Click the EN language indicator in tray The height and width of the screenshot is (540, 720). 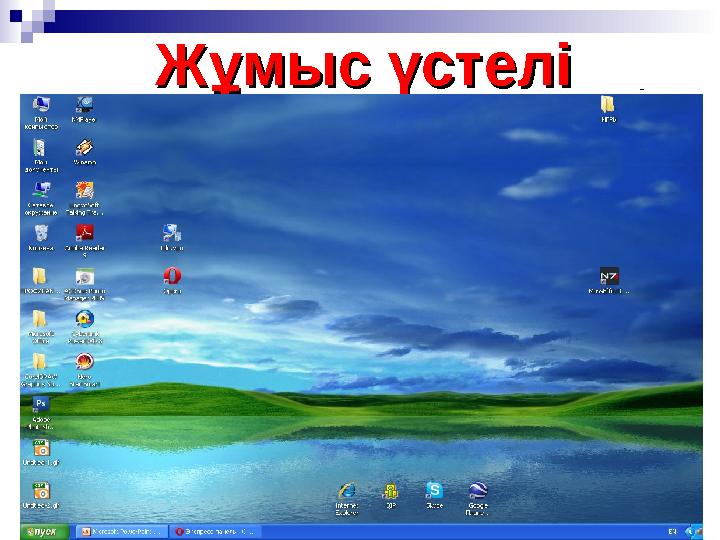tap(672, 532)
